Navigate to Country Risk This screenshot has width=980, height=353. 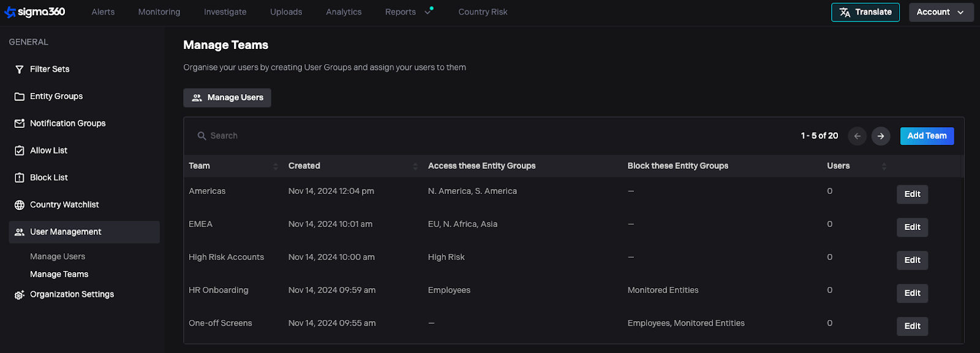pyautogui.click(x=483, y=12)
